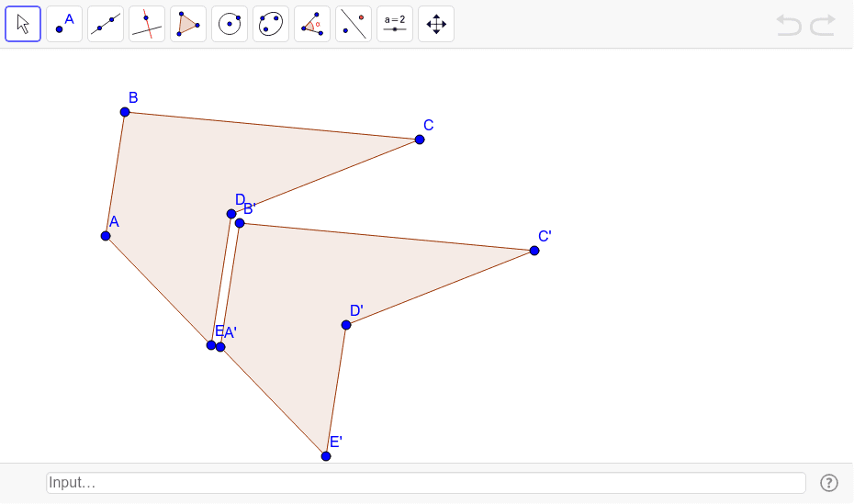Select translated point B'
Viewport: 854px width, 504px height.
240,223
